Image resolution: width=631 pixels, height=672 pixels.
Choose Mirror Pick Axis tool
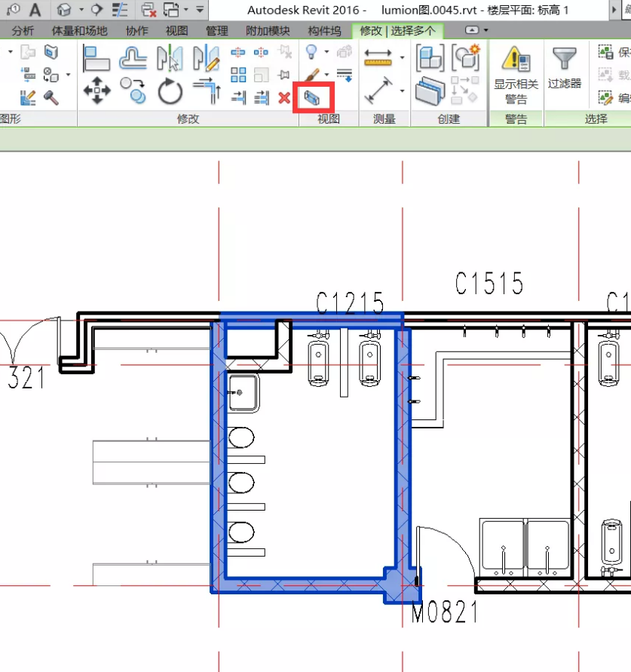coord(170,59)
